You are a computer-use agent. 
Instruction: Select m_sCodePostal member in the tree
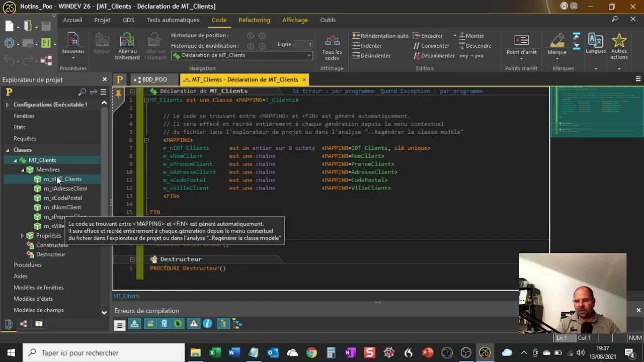pos(62,198)
